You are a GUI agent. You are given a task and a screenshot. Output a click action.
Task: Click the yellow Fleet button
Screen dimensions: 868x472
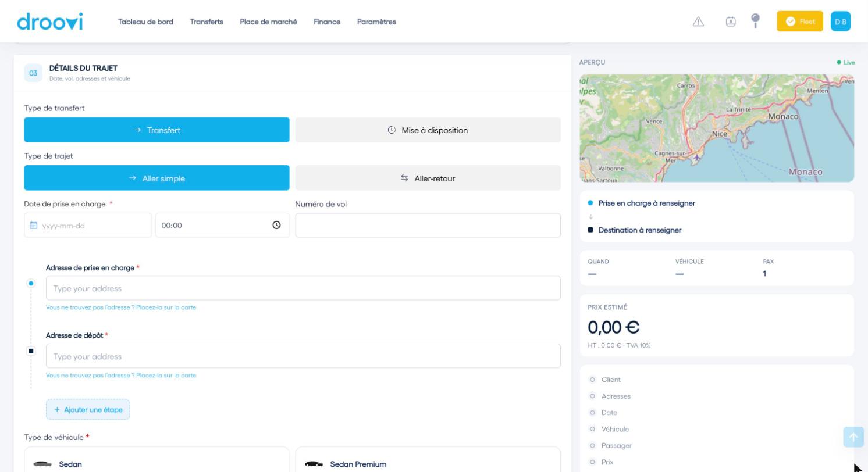800,22
